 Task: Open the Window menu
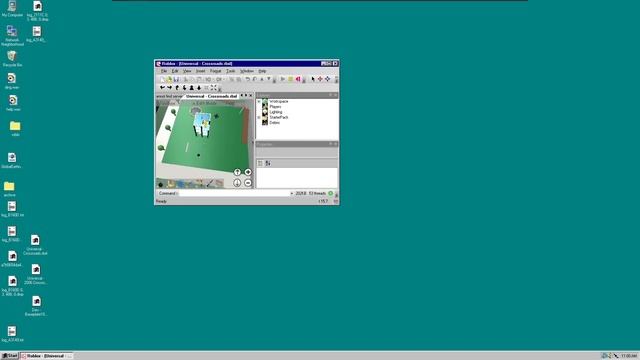[x=247, y=71]
